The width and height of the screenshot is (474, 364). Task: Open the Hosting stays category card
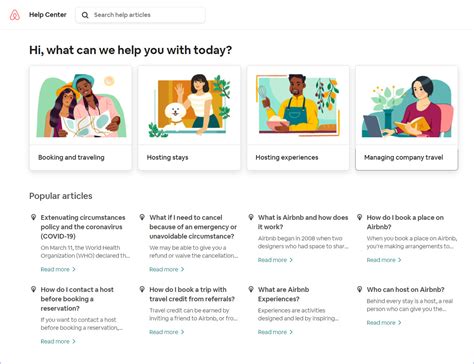(x=189, y=118)
